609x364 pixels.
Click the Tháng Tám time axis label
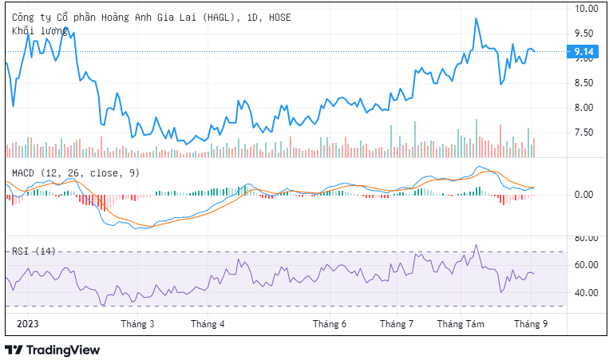point(461,324)
